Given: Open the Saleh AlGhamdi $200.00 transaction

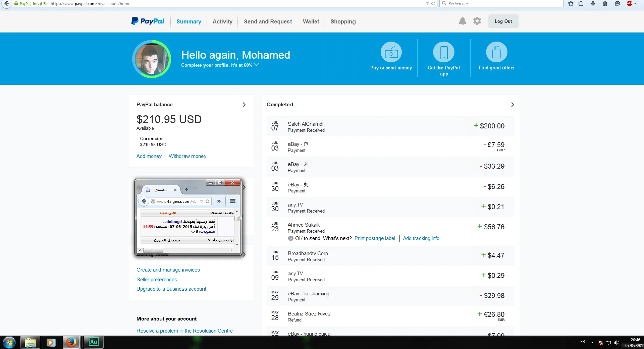Looking at the screenshot, I should click(390, 126).
